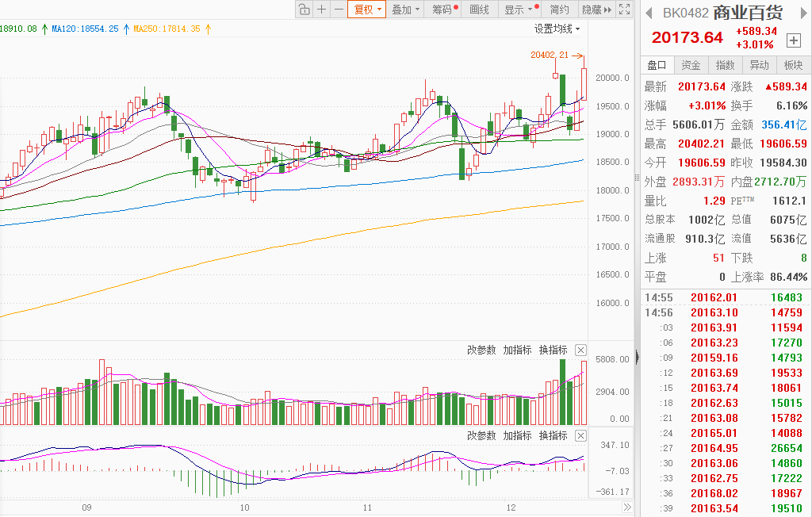This screenshot has width=812, height=517.
Task: Switch to the 资金 tab
Action: (x=691, y=65)
